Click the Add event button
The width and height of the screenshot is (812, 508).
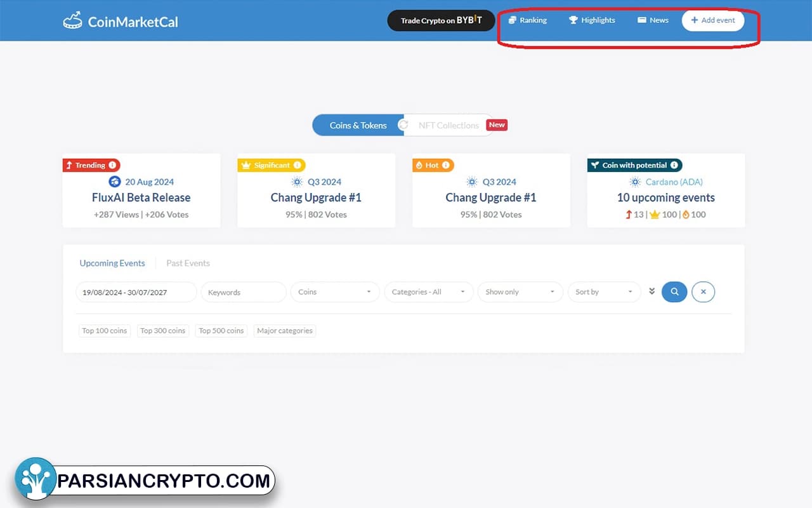click(x=713, y=20)
